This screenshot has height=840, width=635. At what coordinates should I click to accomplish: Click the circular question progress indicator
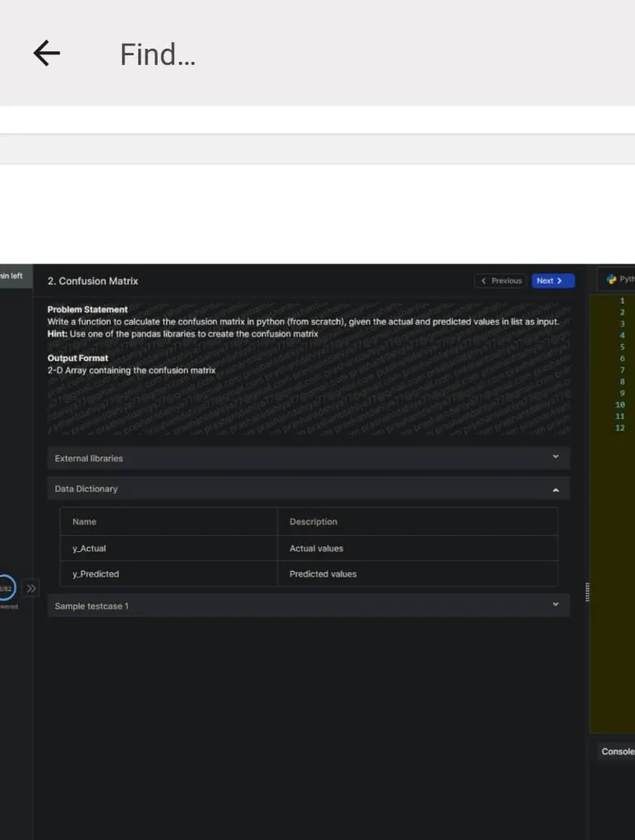[7, 587]
